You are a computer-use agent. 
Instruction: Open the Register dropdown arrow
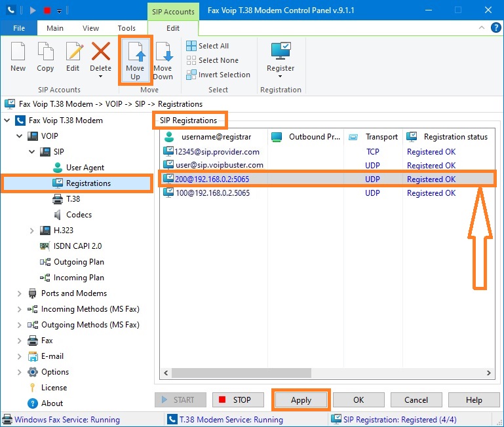[281, 77]
